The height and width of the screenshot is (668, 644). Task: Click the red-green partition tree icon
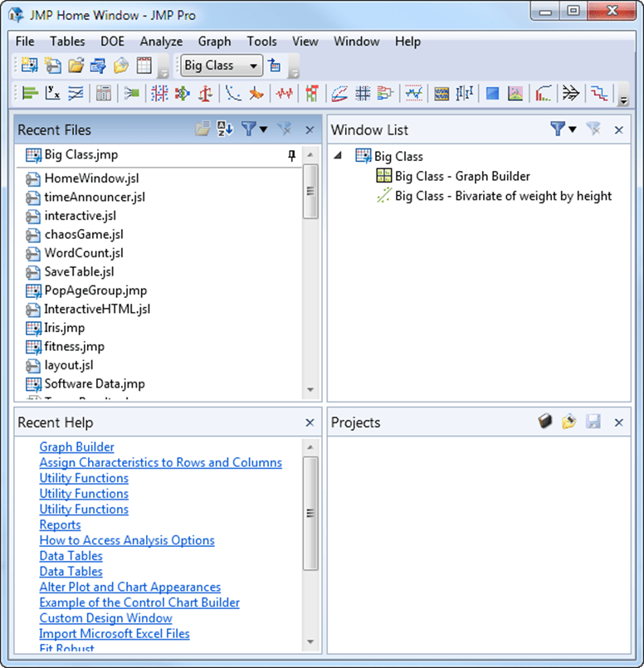pos(312,93)
